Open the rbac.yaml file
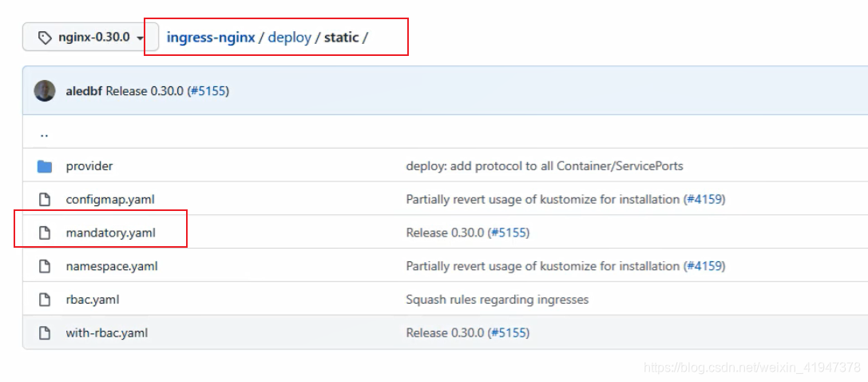 tap(93, 300)
